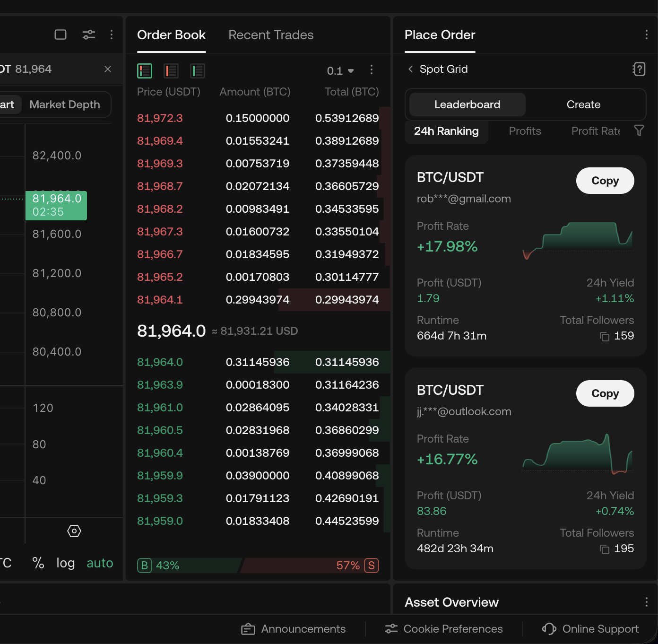Click the ask price 81,969.4
658x644 pixels.
160,141
